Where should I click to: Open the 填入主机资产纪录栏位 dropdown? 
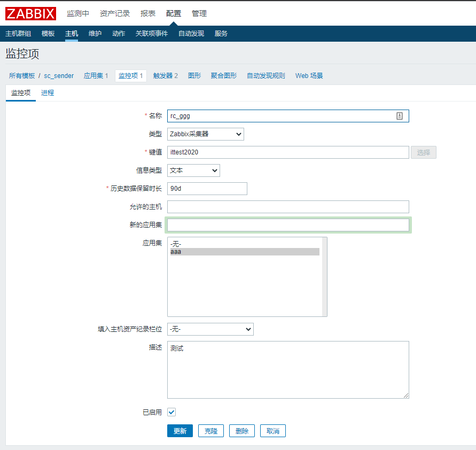(x=210, y=329)
